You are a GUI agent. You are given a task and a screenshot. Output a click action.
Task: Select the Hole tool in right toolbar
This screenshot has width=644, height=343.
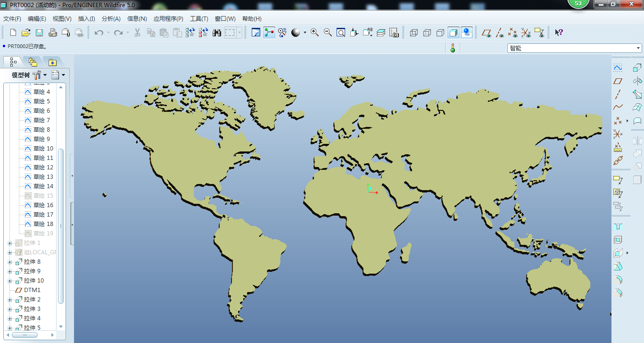coord(618,226)
